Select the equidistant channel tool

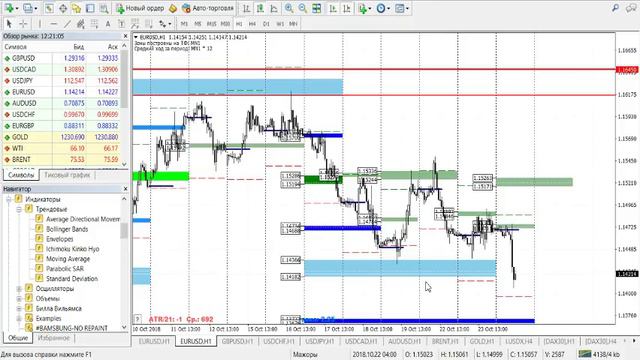pos(81,24)
